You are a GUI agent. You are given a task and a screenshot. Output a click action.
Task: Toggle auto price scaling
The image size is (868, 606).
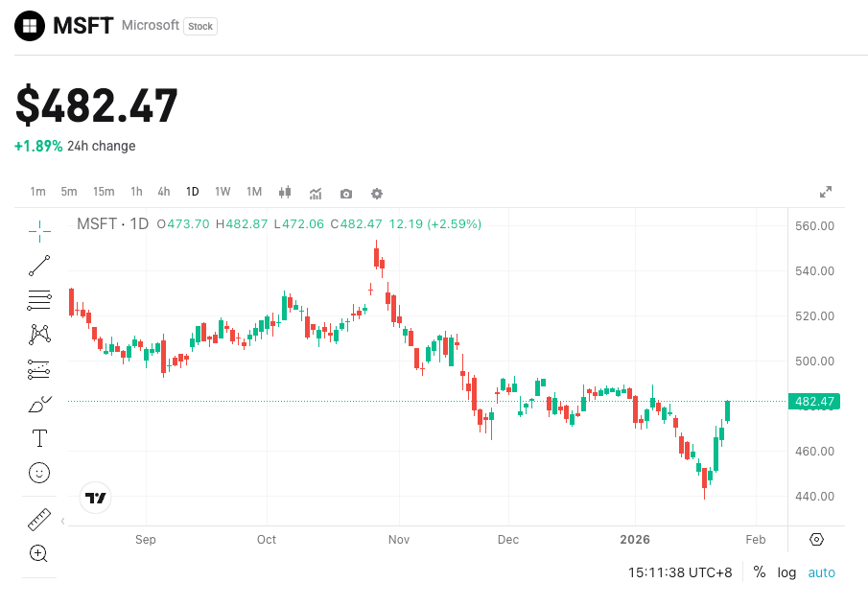[x=821, y=572]
